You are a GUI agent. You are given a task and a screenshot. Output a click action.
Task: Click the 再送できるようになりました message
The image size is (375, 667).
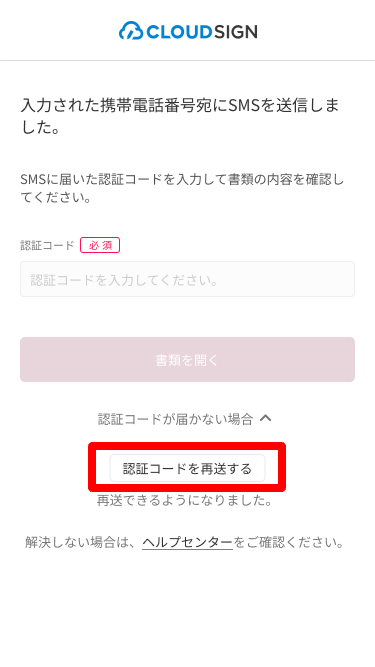(x=185, y=500)
